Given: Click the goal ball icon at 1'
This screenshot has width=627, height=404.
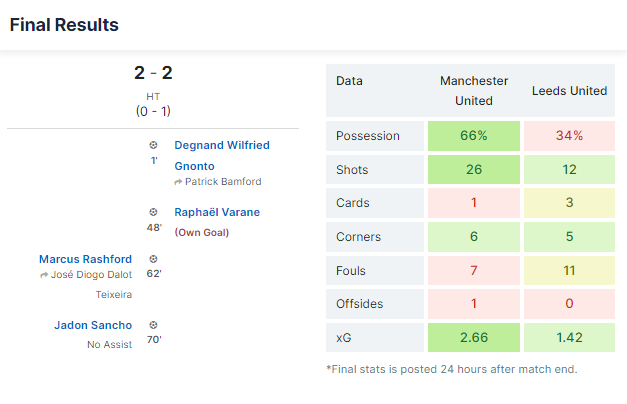Looking at the screenshot, I should tap(153, 145).
